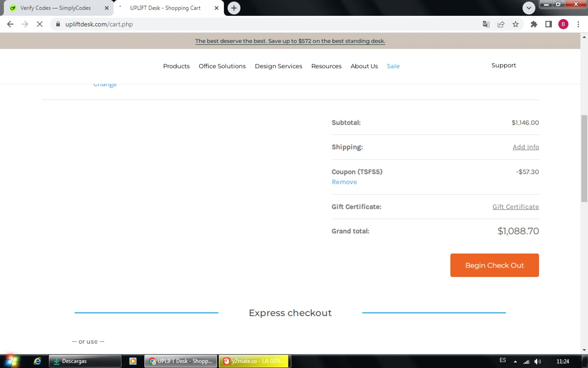Screen dimensions: 588x368
Task: Close the UPLIFT Desk Shopping Cart tab
Action: point(216,8)
